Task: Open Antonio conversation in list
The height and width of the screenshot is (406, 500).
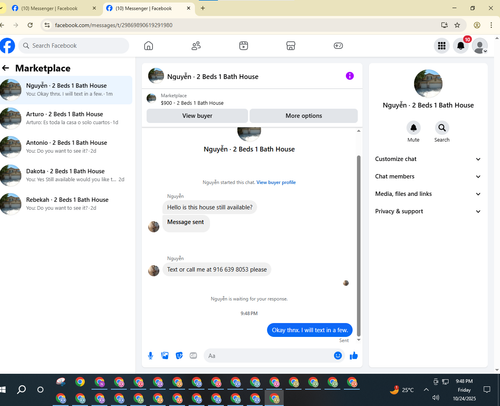Action: click(66, 147)
